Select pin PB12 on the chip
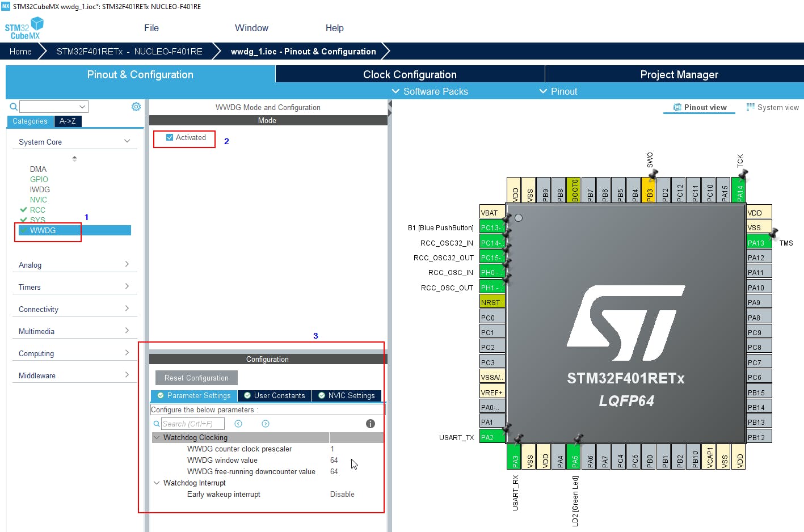 759,437
